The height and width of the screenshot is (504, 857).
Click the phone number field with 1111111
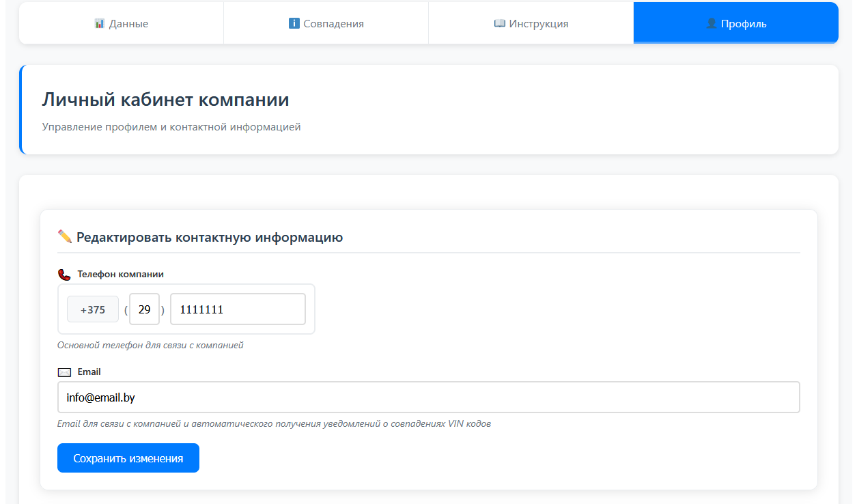pos(237,309)
